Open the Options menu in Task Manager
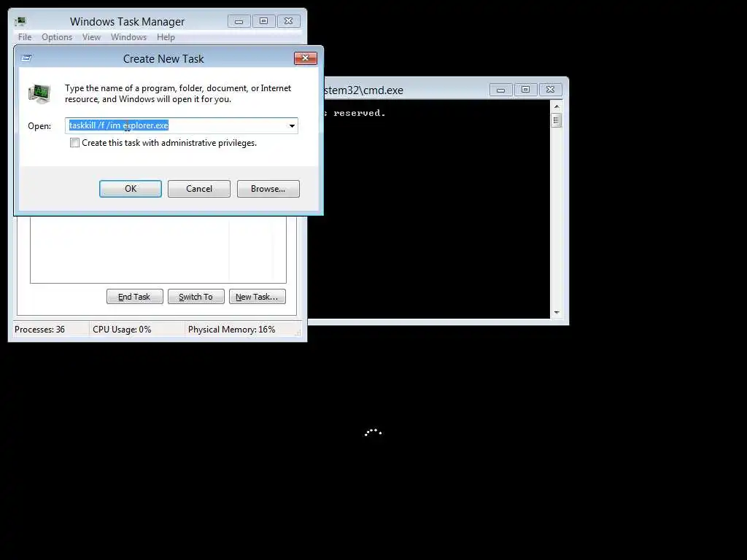 (57, 37)
